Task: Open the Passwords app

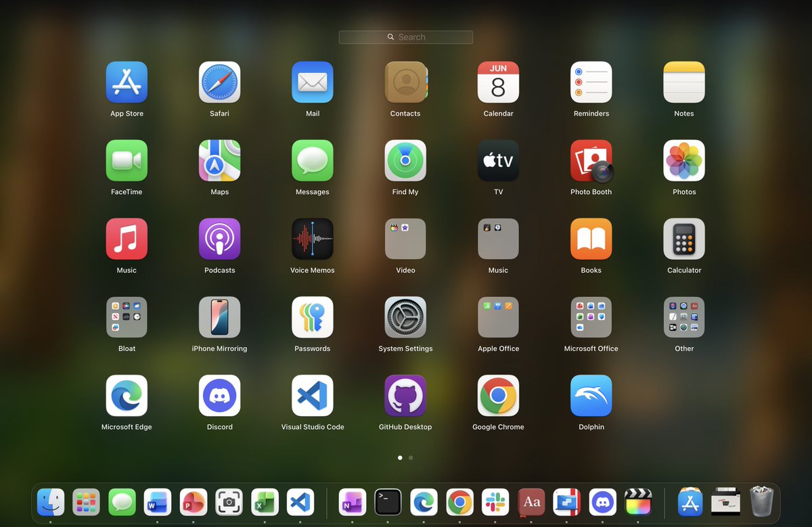Action: pyautogui.click(x=312, y=317)
